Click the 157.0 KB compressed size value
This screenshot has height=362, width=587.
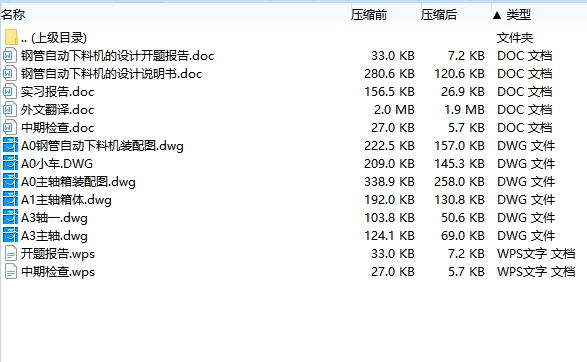coord(459,146)
